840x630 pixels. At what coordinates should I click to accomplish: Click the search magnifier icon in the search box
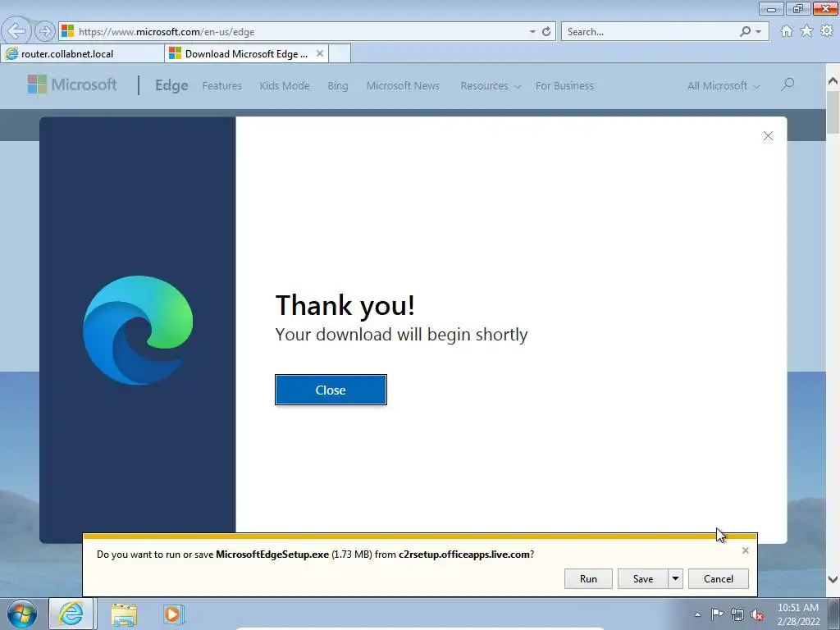point(745,32)
